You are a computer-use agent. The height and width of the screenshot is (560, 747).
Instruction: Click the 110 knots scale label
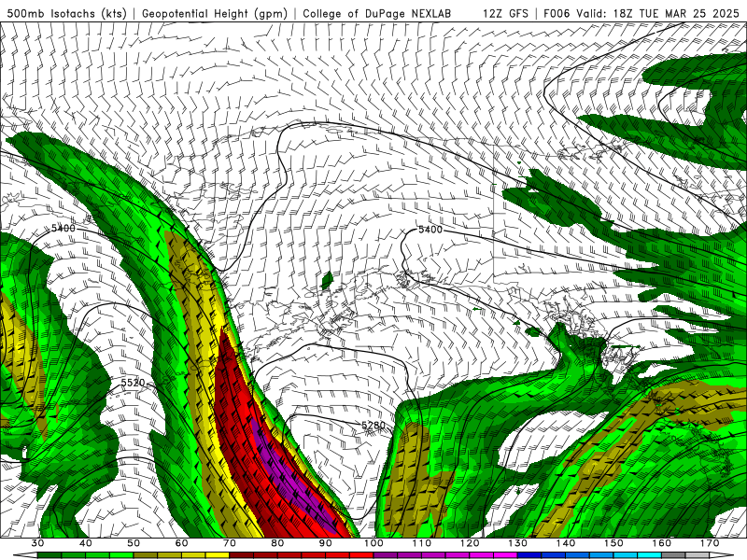coord(422,543)
